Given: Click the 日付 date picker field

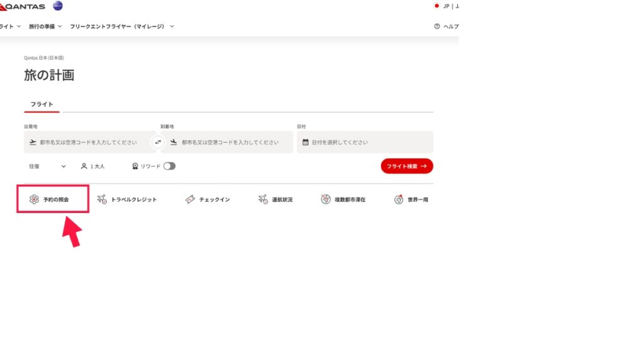Looking at the screenshot, I should click(x=365, y=143).
